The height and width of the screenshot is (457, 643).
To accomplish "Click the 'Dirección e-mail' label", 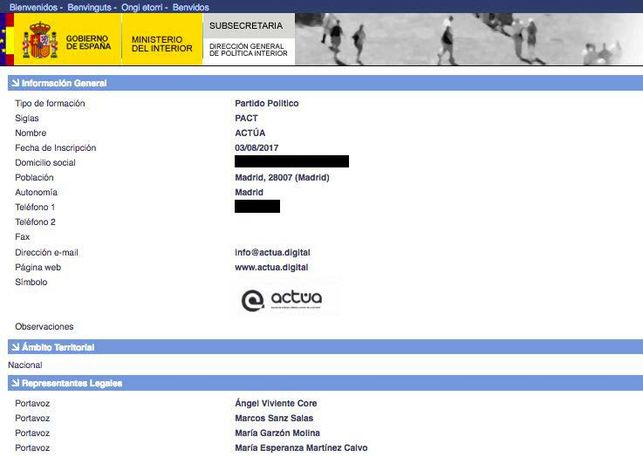I will click(x=46, y=252).
